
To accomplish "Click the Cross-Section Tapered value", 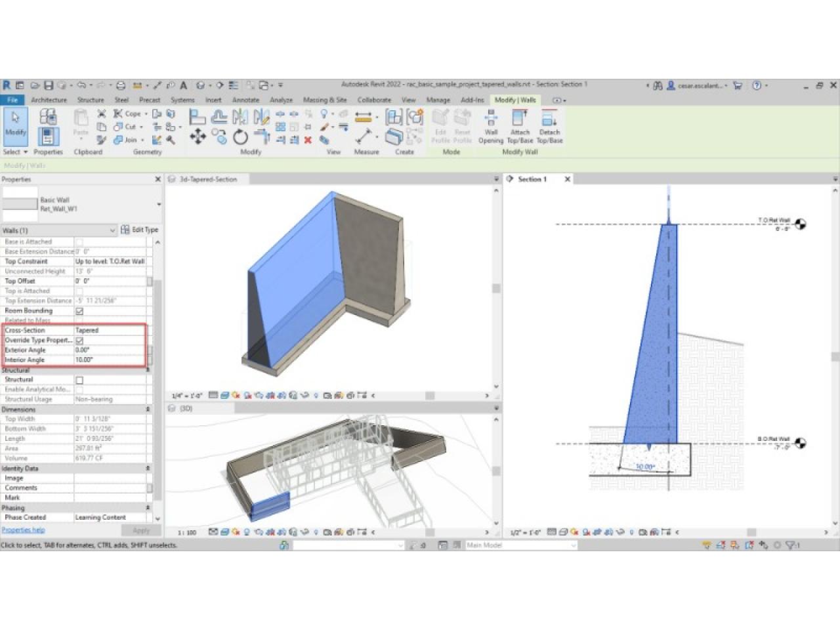I will 110,330.
